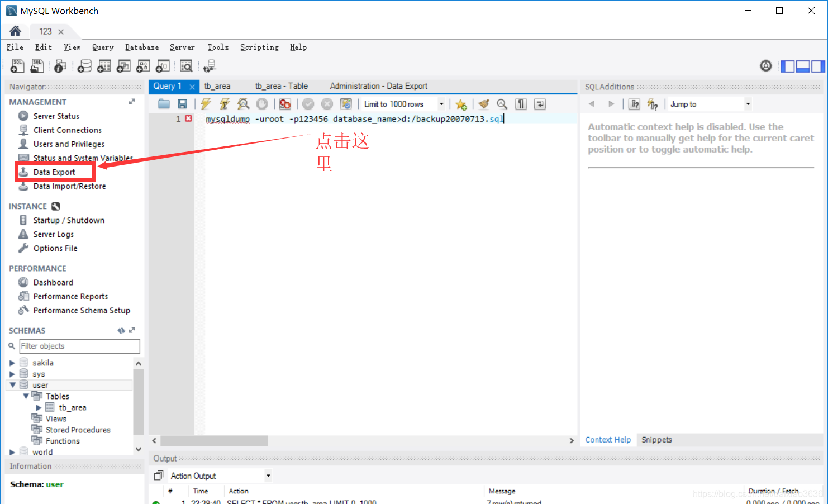The image size is (828, 504).
Task: Save script icon in query toolbar
Action: coord(182,104)
